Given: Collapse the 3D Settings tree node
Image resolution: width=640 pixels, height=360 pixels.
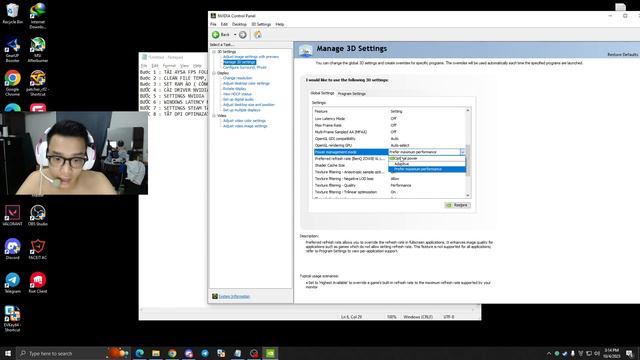Looking at the screenshot, I should click(x=213, y=52).
